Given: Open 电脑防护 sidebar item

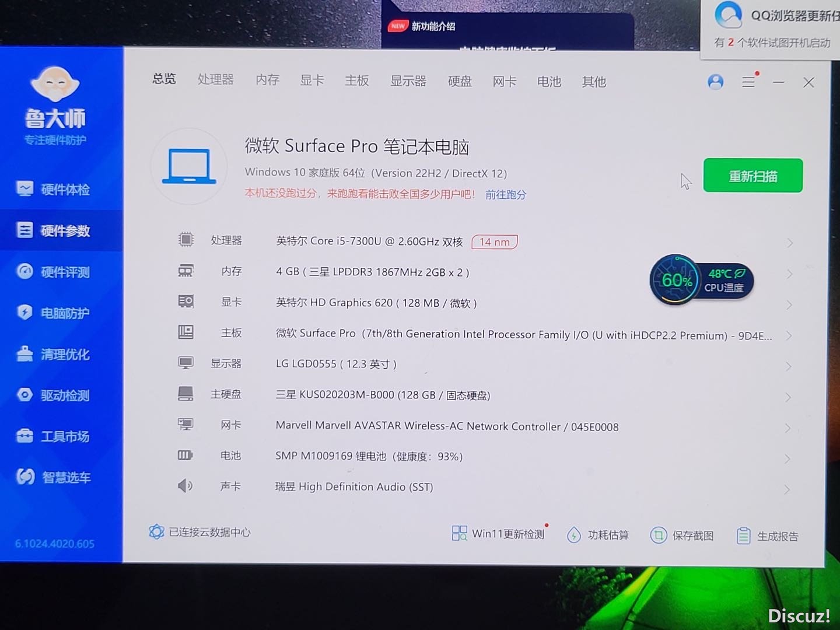Looking at the screenshot, I should [x=54, y=313].
